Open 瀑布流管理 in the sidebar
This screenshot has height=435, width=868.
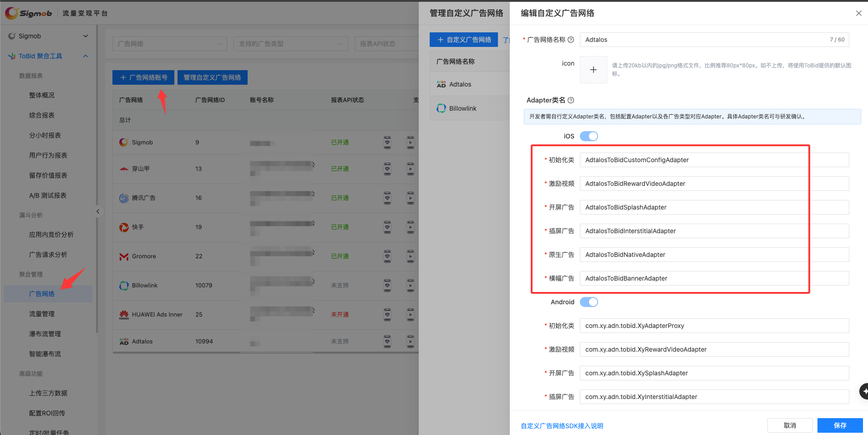(x=45, y=334)
